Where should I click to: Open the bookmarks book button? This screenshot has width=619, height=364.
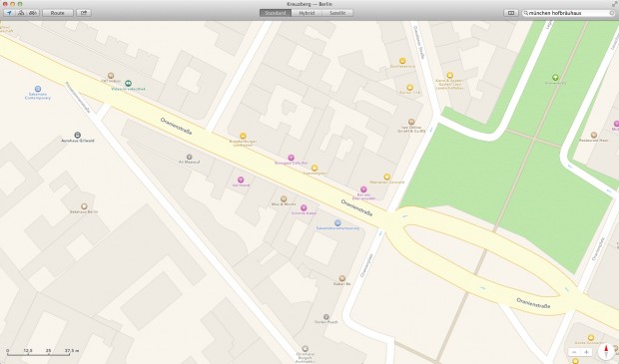pyautogui.click(x=511, y=13)
